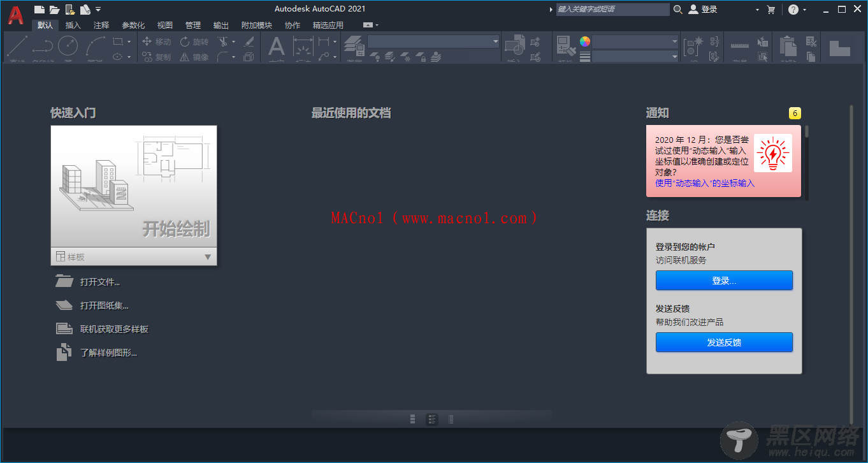This screenshot has height=463, width=868.
Task: Select the Ellipse tool icon
Action: click(118, 57)
